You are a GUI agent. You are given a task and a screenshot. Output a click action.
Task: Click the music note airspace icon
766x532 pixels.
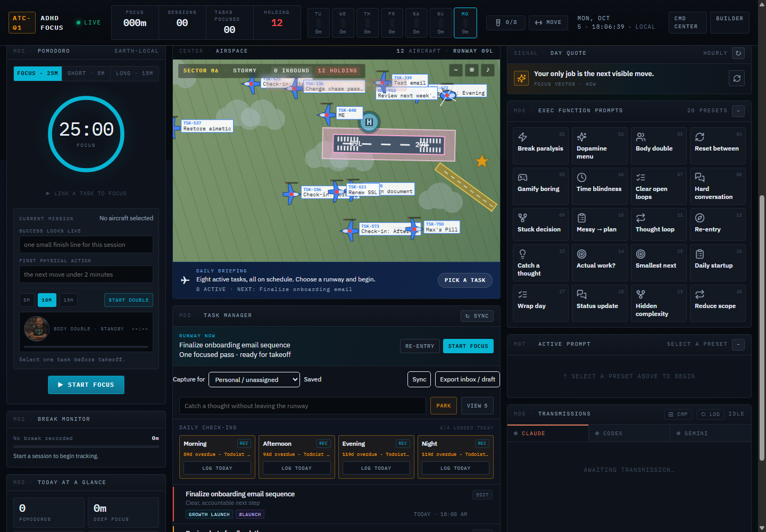488,70
